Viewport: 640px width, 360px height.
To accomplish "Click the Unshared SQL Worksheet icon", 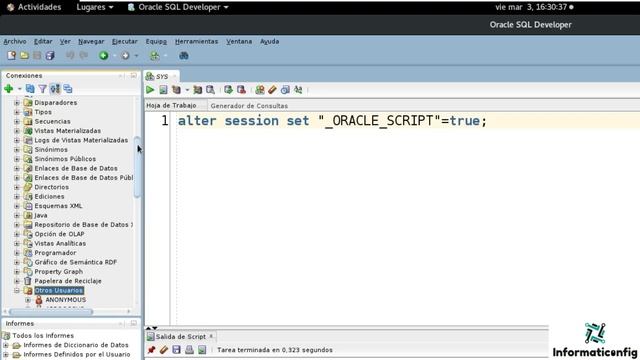I will click(260, 90).
